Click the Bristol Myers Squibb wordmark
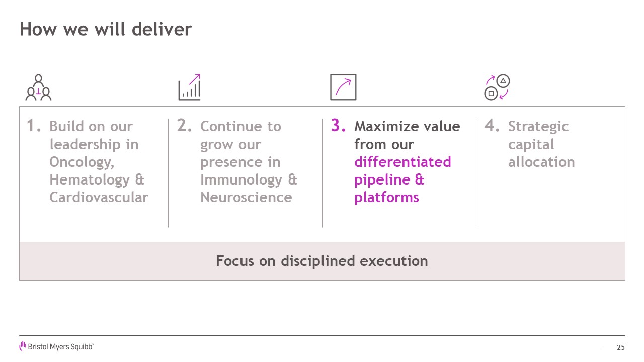This screenshot has height=362, width=644. [x=60, y=347]
